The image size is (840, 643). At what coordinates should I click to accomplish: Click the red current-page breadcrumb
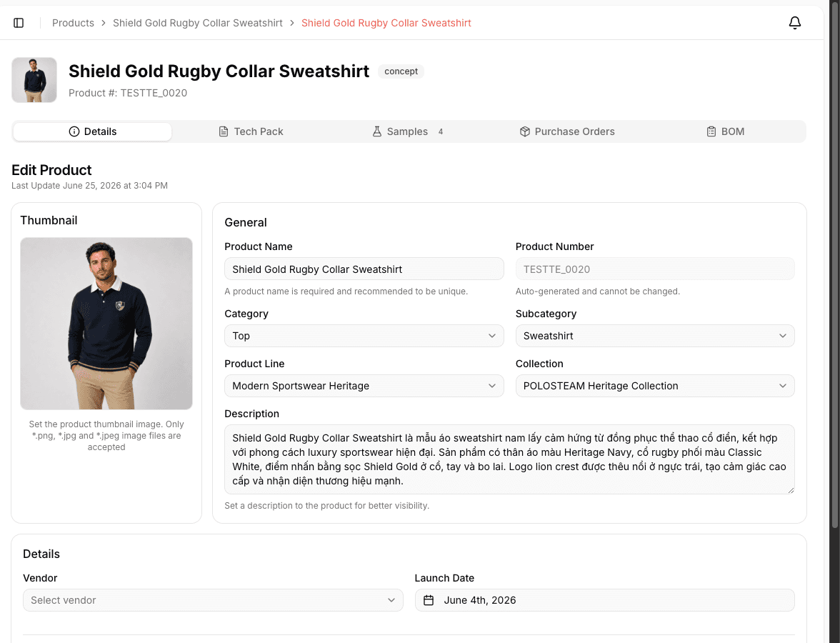pyautogui.click(x=386, y=23)
